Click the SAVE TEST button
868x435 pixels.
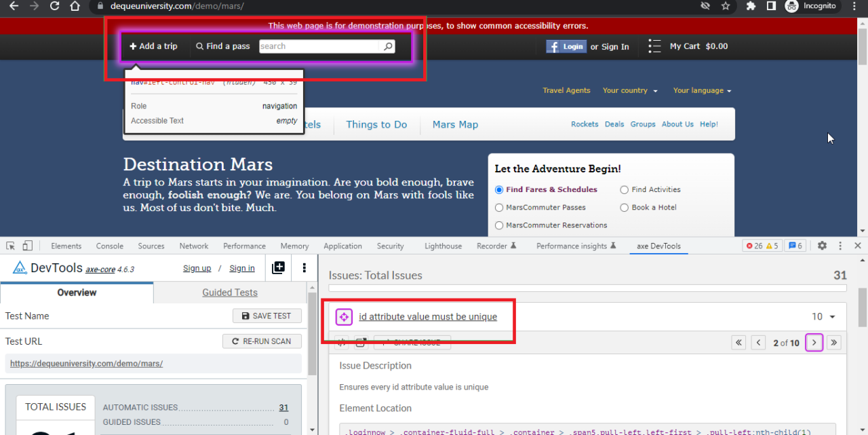click(x=267, y=316)
